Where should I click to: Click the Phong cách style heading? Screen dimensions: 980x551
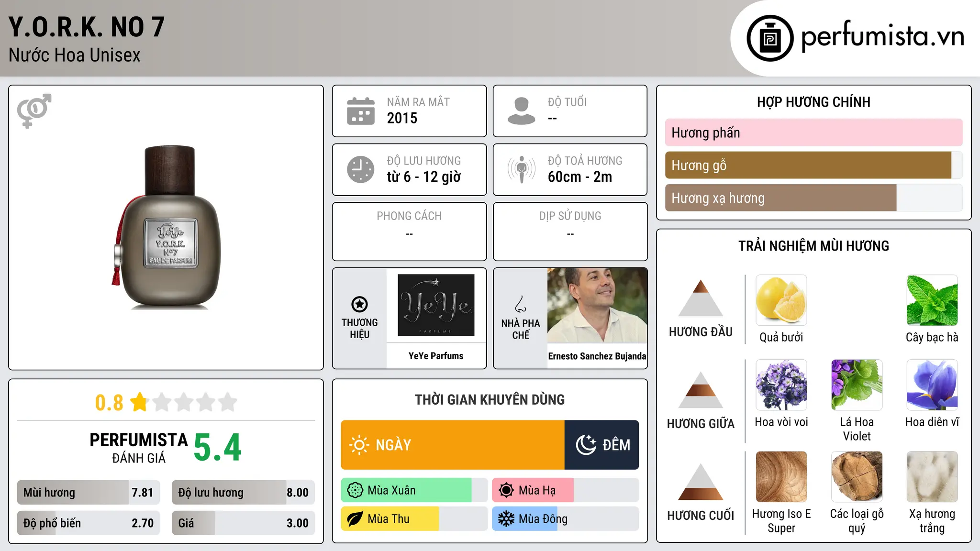409,216
